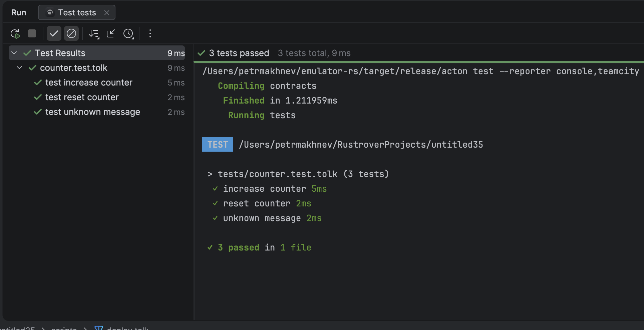Click the Import tests arrow icon
Image resolution: width=644 pixels, height=330 pixels.
click(110, 34)
